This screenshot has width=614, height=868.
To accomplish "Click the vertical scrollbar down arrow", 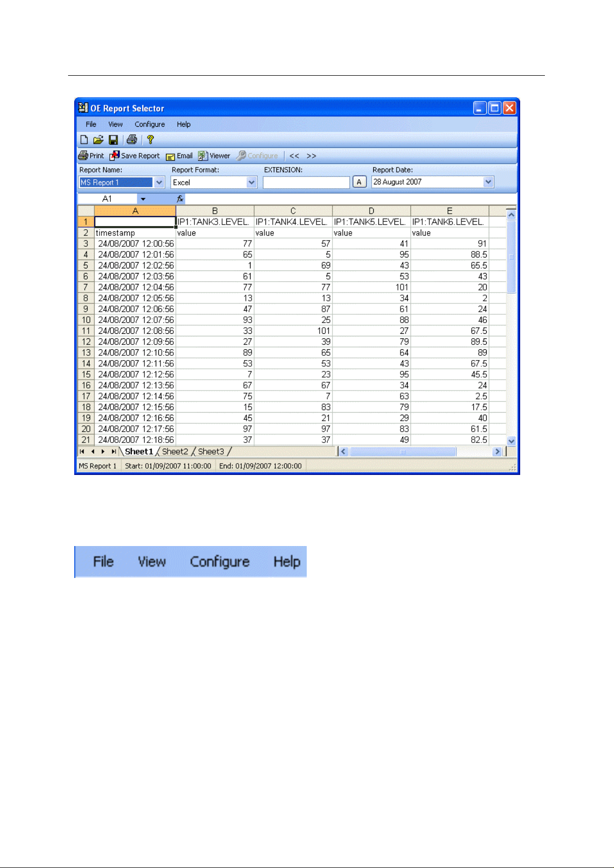I will point(511,441).
